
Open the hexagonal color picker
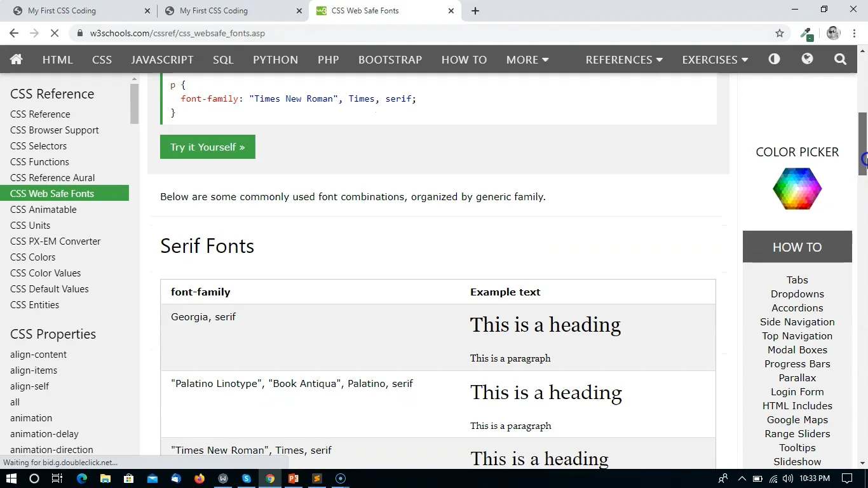coord(797,189)
